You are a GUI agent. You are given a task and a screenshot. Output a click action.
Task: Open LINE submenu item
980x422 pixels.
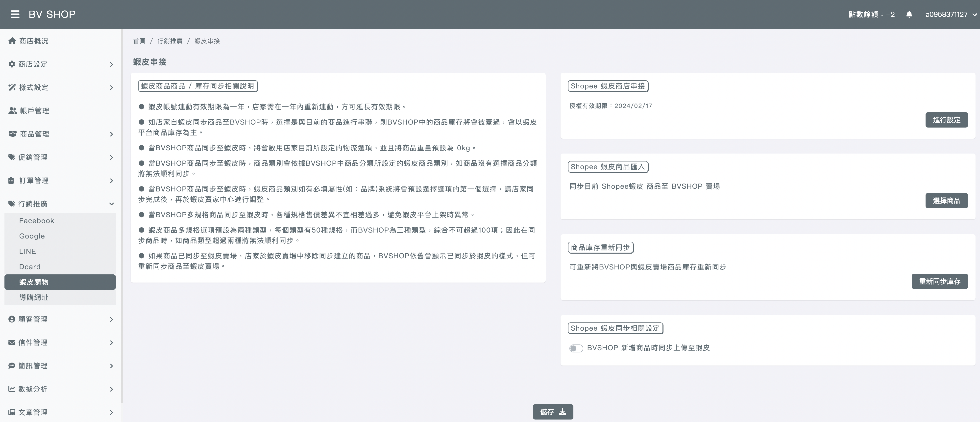pos(60,251)
